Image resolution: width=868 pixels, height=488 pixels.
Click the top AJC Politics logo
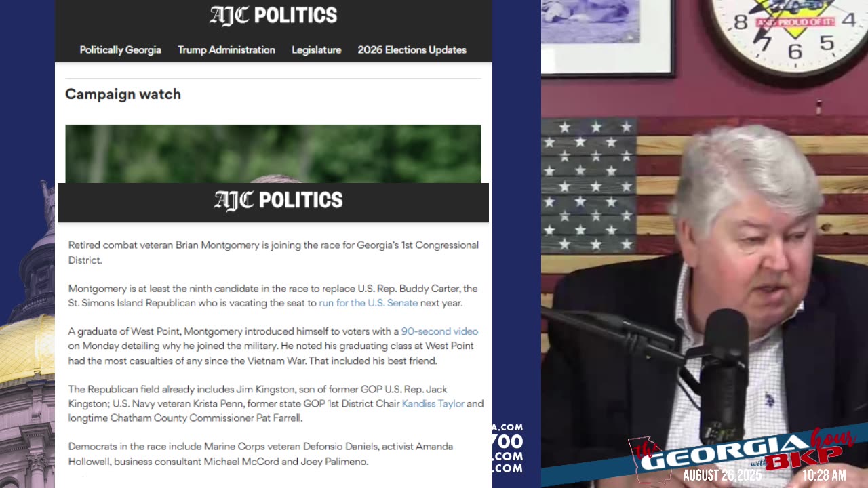273,16
